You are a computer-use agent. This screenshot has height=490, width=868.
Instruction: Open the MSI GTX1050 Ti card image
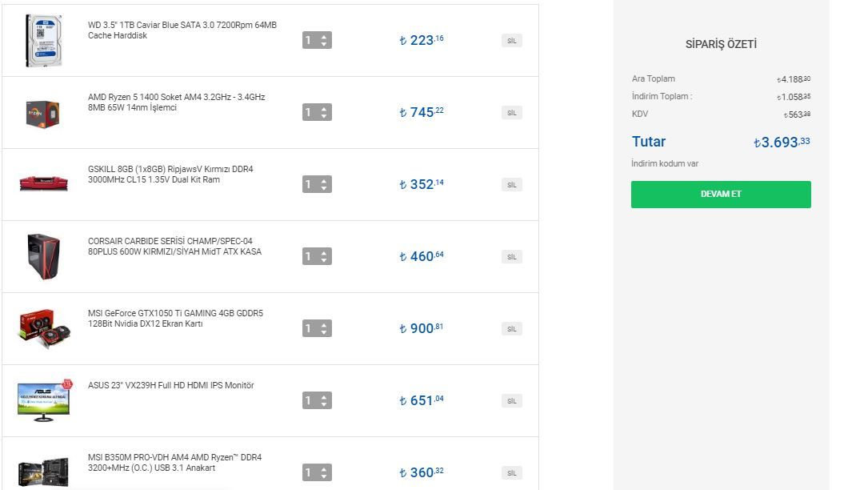[x=45, y=327]
